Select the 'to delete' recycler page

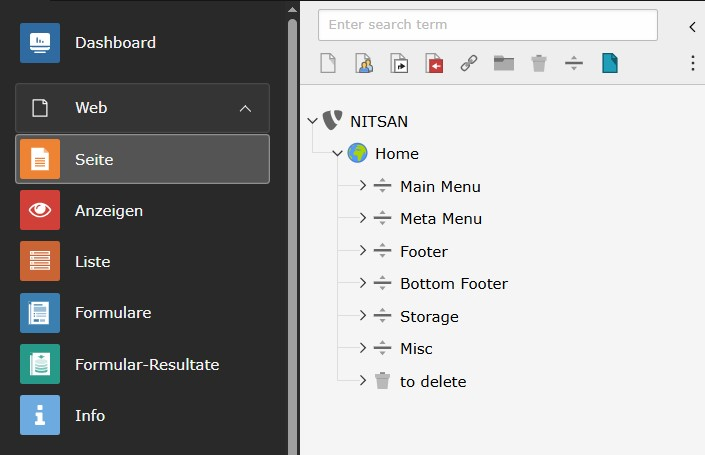[x=432, y=382]
